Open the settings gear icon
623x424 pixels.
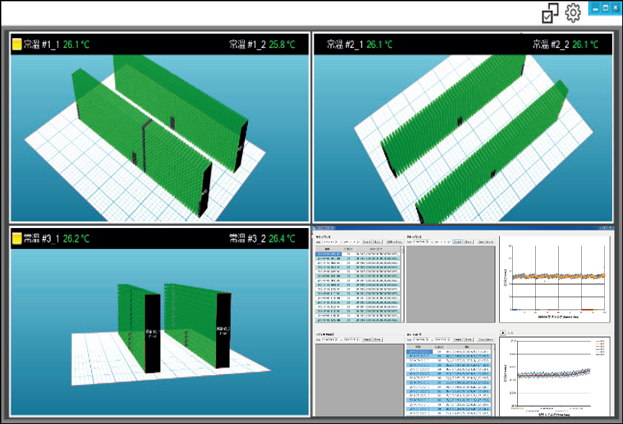573,13
